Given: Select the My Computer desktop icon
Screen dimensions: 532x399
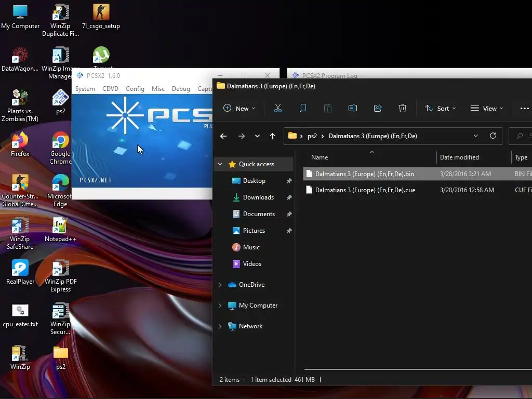Looking at the screenshot, I should click(x=20, y=16).
